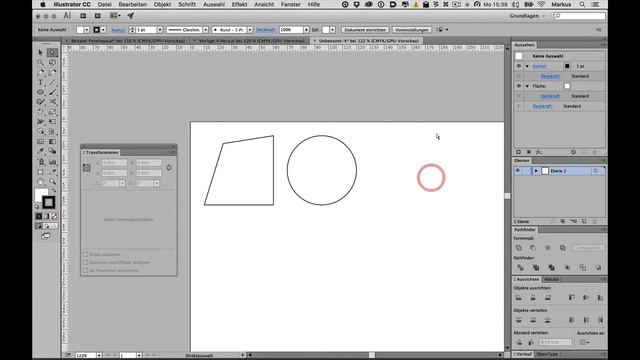Open the Datei menu

tap(104, 4)
